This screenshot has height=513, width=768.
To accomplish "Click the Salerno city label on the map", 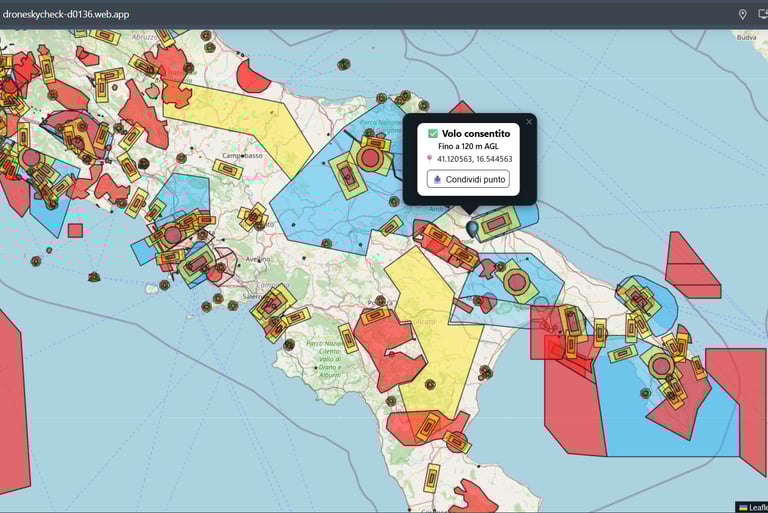I will (x=254, y=297).
